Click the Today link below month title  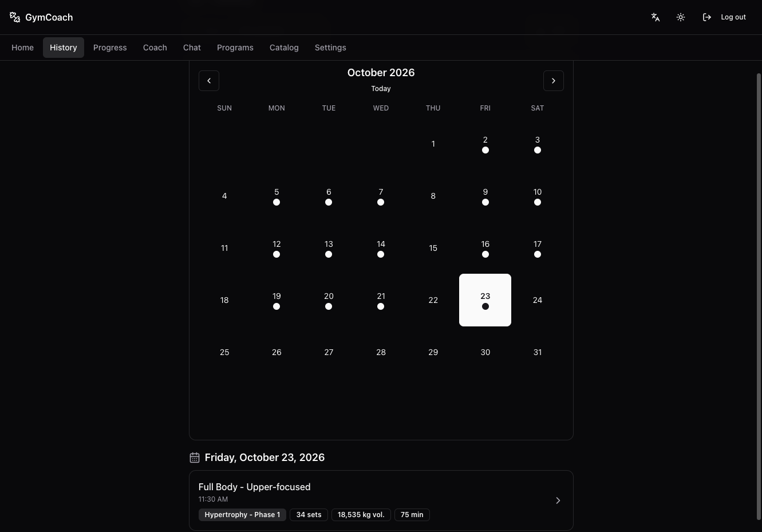pos(381,89)
